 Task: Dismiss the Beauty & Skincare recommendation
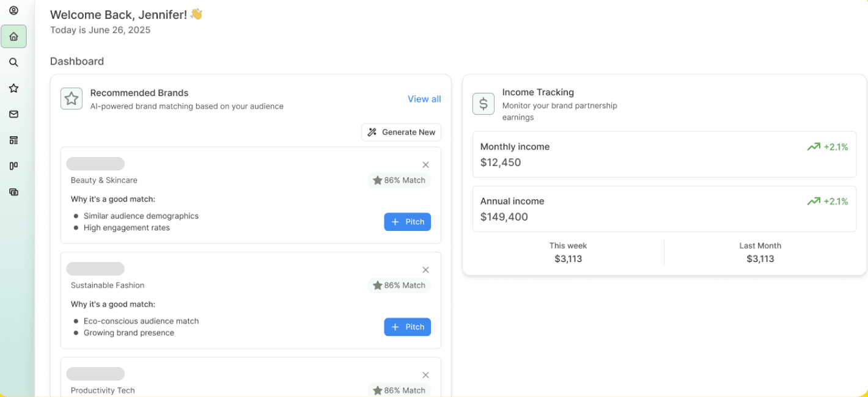tap(425, 164)
